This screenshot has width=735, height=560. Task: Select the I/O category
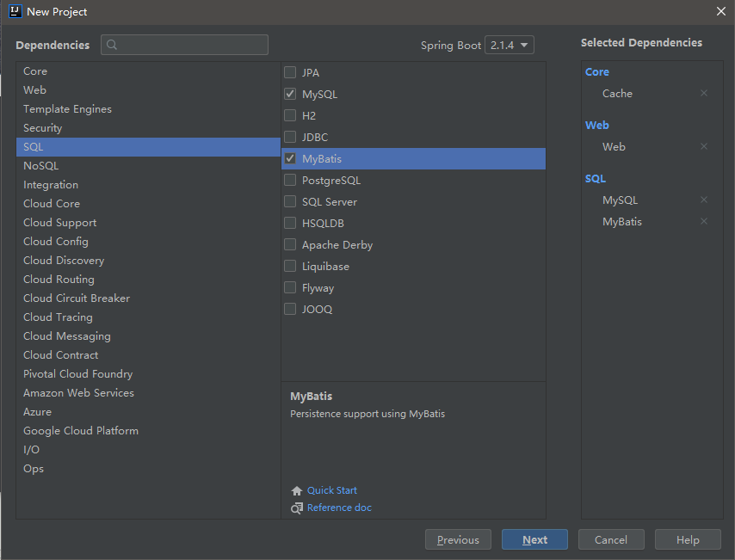click(148, 450)
